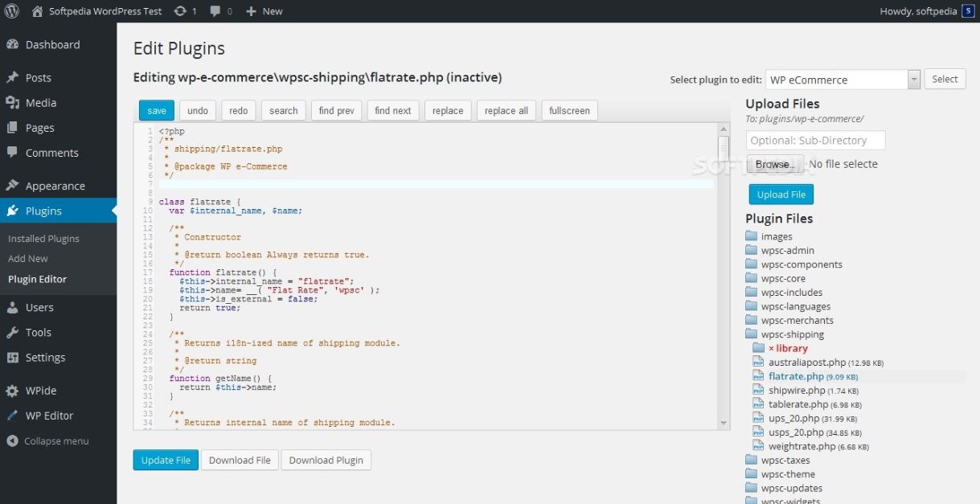
Task: Click the Optional: Sub-Directory input field
Action: pyautogui.click(x=815, y=140)
